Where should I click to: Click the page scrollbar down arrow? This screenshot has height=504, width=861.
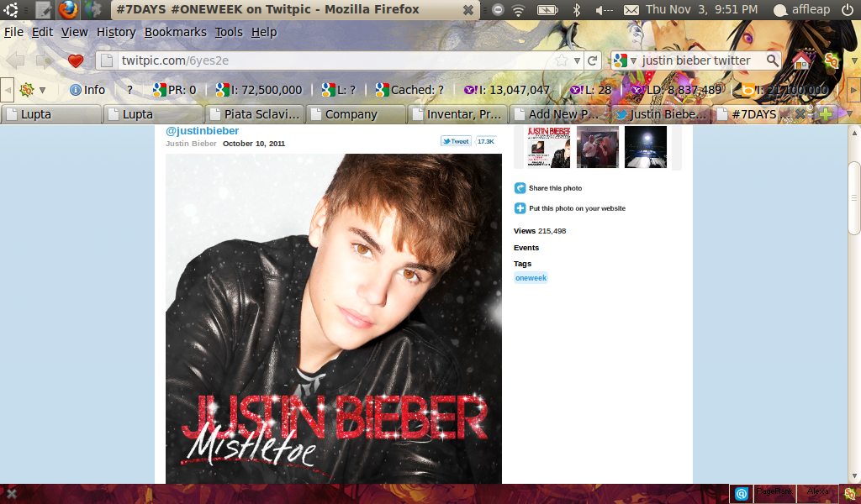pyautogui.click(x=854, y=476)
